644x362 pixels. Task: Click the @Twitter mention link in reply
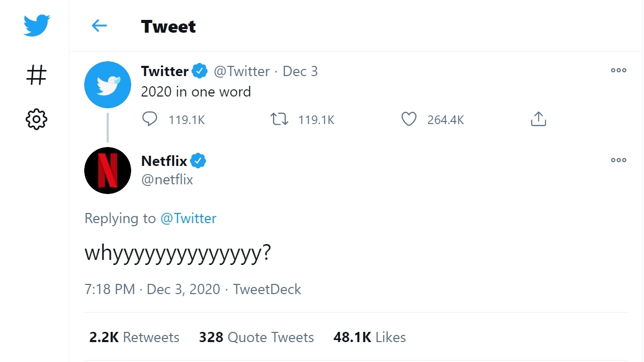(x=188, y=219)
